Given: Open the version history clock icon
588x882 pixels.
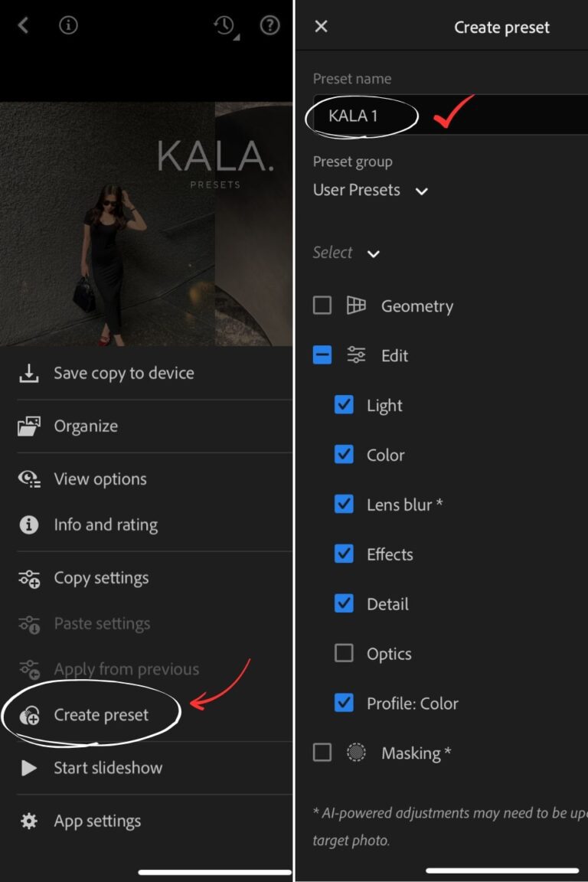Looking at the screenshot, I should click(x=224, y=26).
